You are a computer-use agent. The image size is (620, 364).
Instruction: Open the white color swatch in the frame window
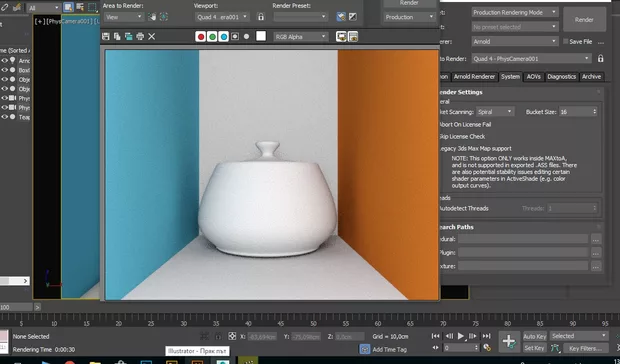coord(261,36)
